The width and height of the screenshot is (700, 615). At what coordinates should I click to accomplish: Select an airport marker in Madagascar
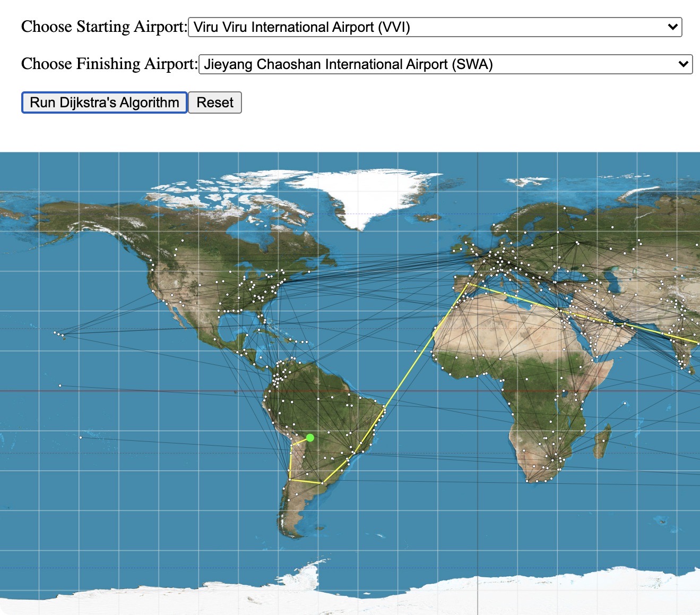tap(603, 441)
